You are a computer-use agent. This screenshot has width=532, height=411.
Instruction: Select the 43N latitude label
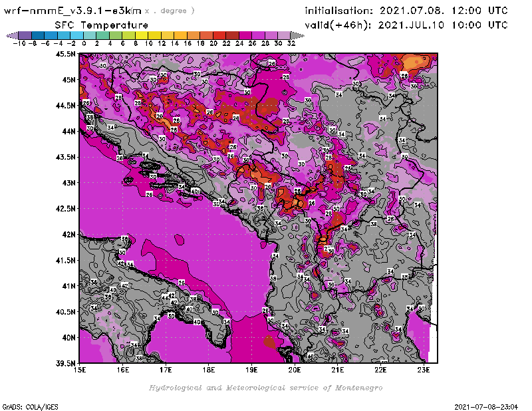tap(69, 183)
